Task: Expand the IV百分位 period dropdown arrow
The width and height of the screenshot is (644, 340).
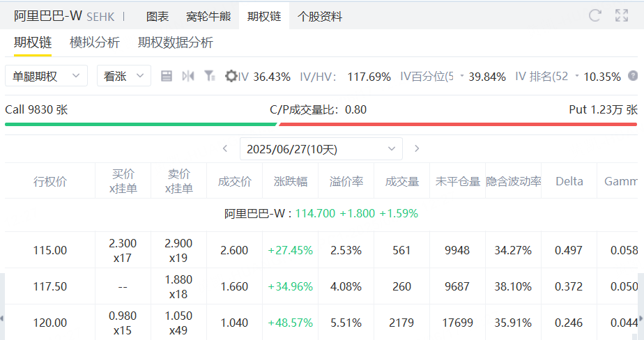Action: (x=462, y=76)
